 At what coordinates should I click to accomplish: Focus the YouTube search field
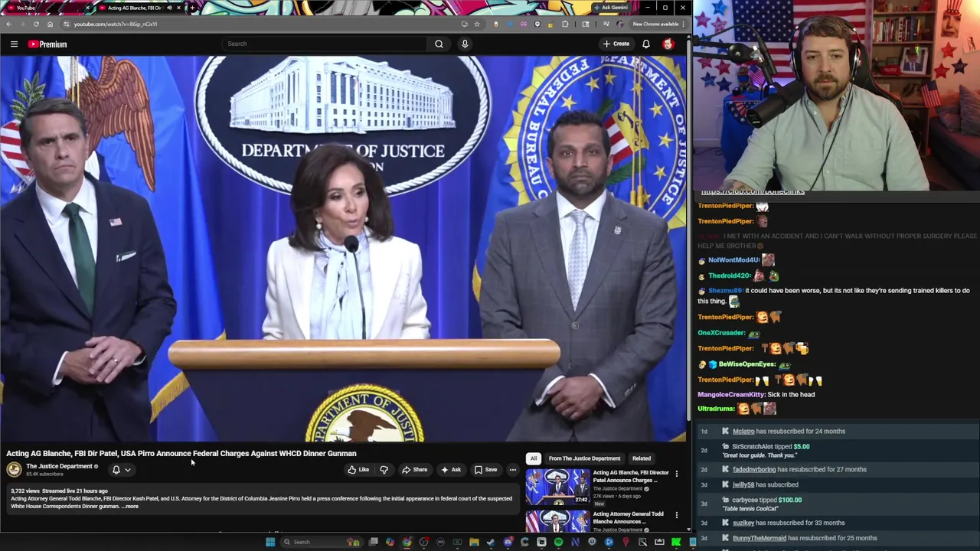point(325,44)
